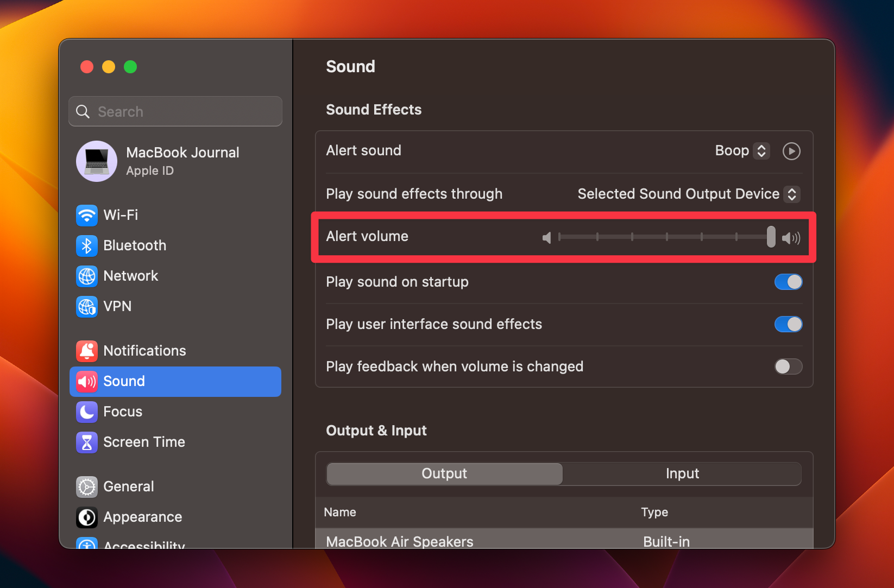Enable Play feedback when volume is changed
The width and height of the screenshot is (894, 588).
pos(788,366)
